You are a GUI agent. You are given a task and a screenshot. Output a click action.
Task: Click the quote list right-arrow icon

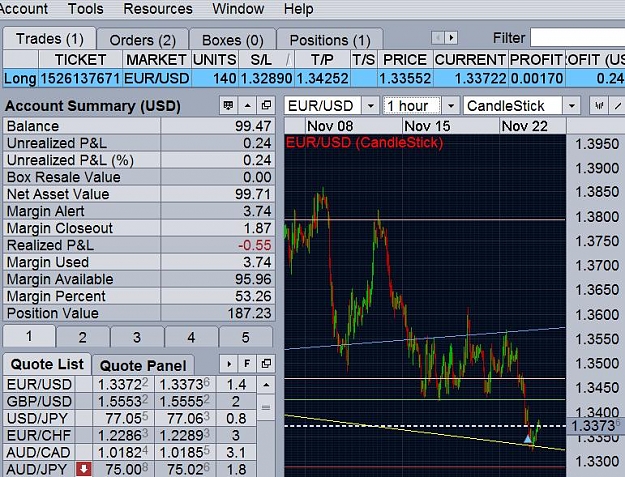(x=229, y=364)
